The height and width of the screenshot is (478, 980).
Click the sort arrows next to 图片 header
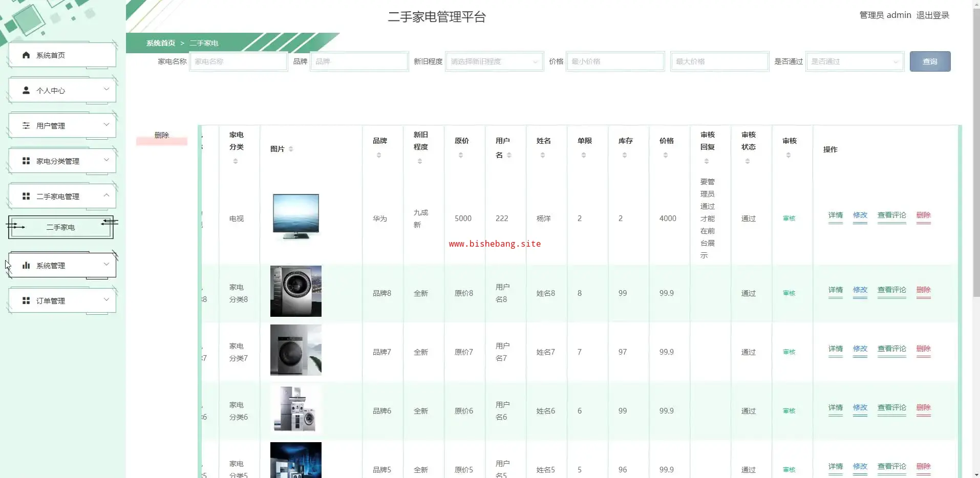coord(291,149)
